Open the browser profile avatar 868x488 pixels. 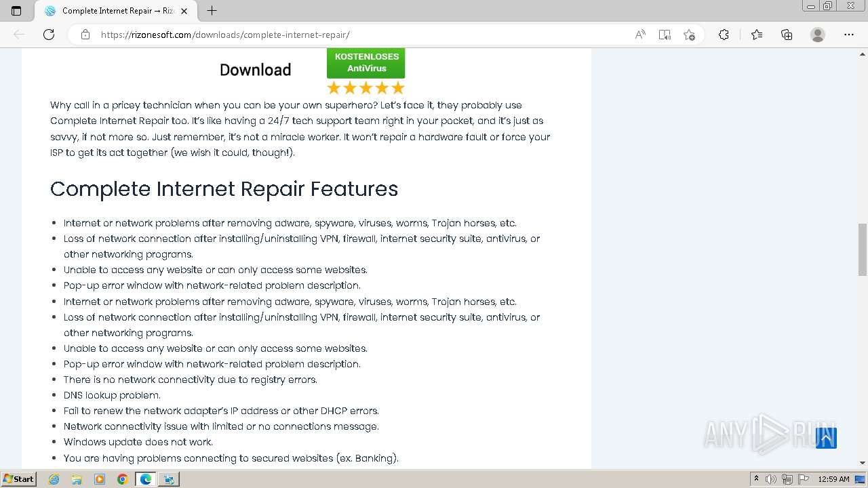coord(818,35)
